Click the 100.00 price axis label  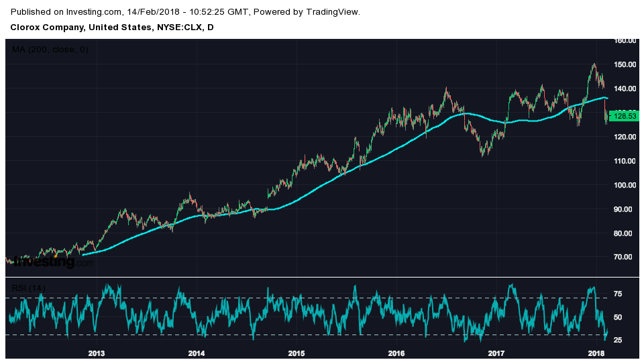coord(625,185)
